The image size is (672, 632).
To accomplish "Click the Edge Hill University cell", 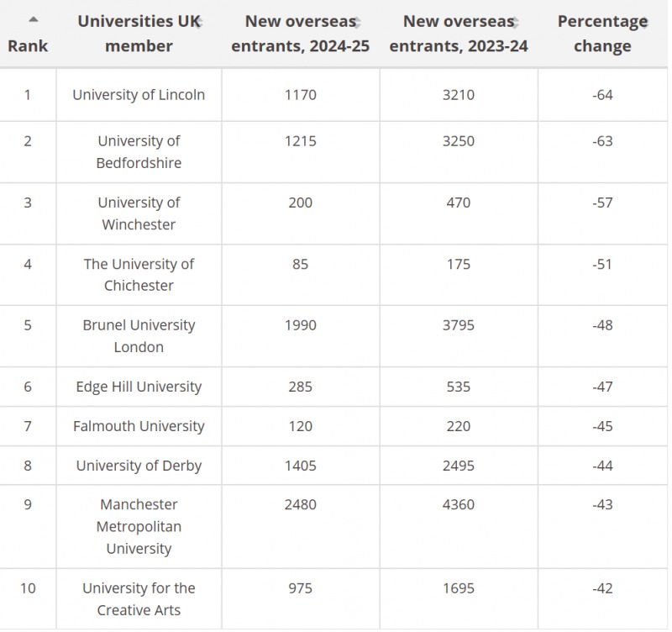I will 139,387.
